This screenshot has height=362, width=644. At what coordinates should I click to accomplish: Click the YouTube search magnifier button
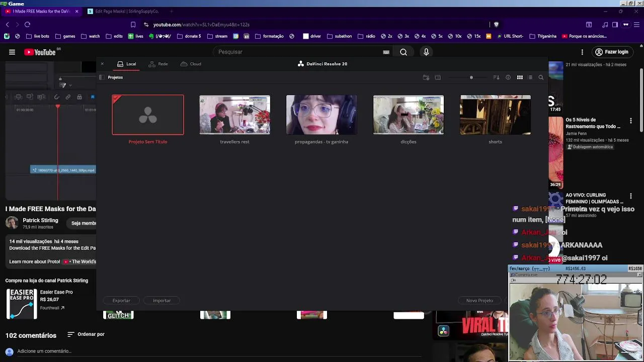click(x=404, y=52)
